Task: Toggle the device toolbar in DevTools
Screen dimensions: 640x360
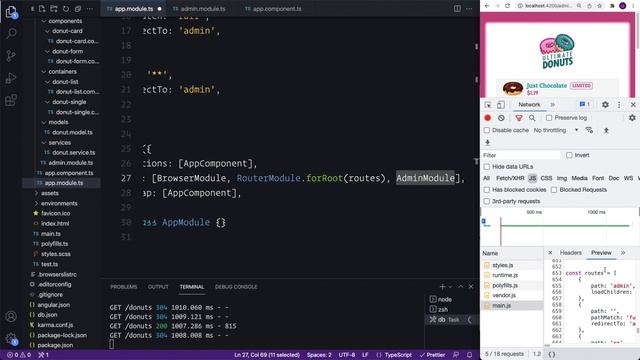Action: pyautogui.click(x=500, y=105)
